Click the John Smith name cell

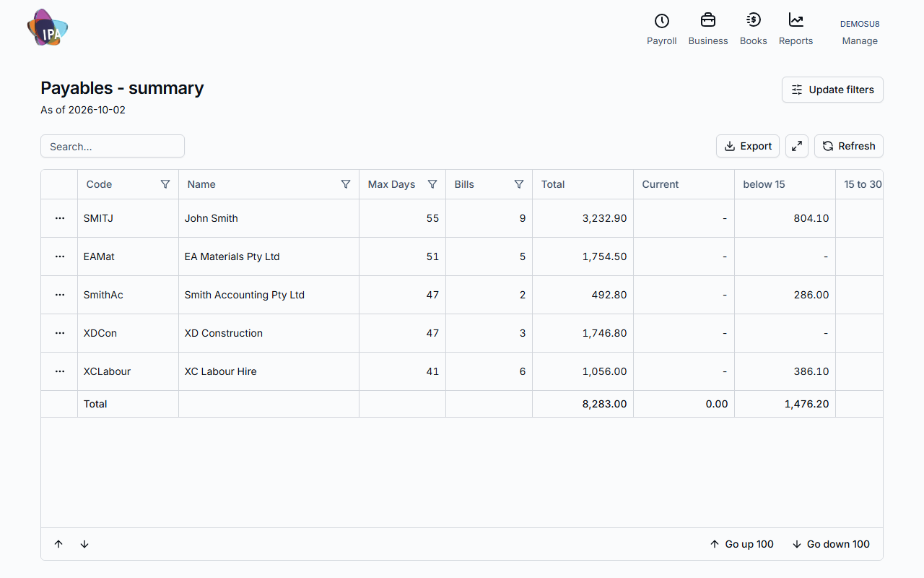coord(269,218)
